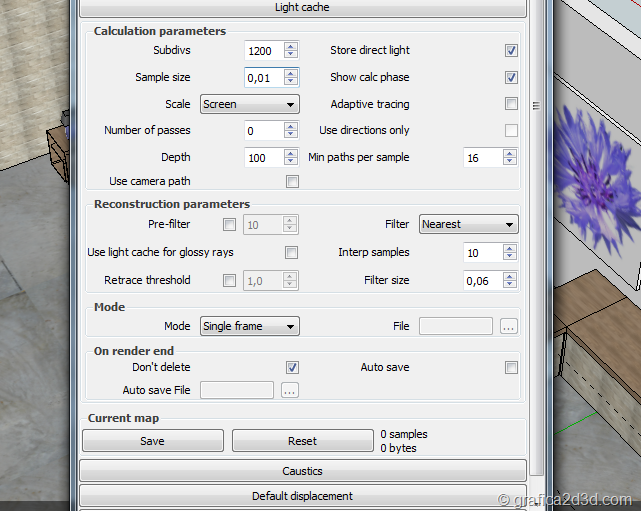Reset the current map

(302, 440)
